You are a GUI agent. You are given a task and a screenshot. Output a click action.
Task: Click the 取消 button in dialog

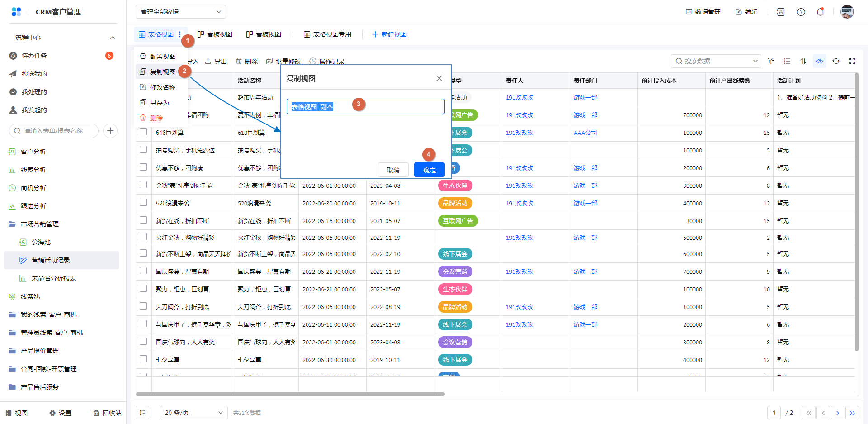[x=393, y=170]
